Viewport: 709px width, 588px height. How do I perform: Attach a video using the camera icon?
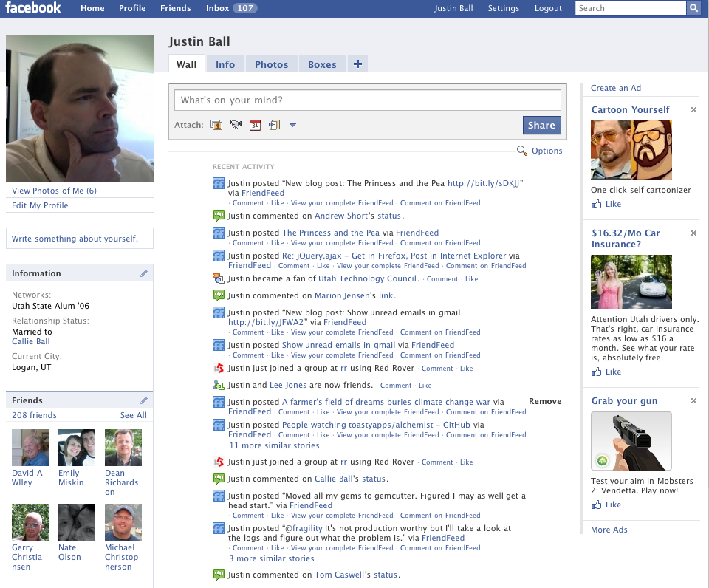236,125
